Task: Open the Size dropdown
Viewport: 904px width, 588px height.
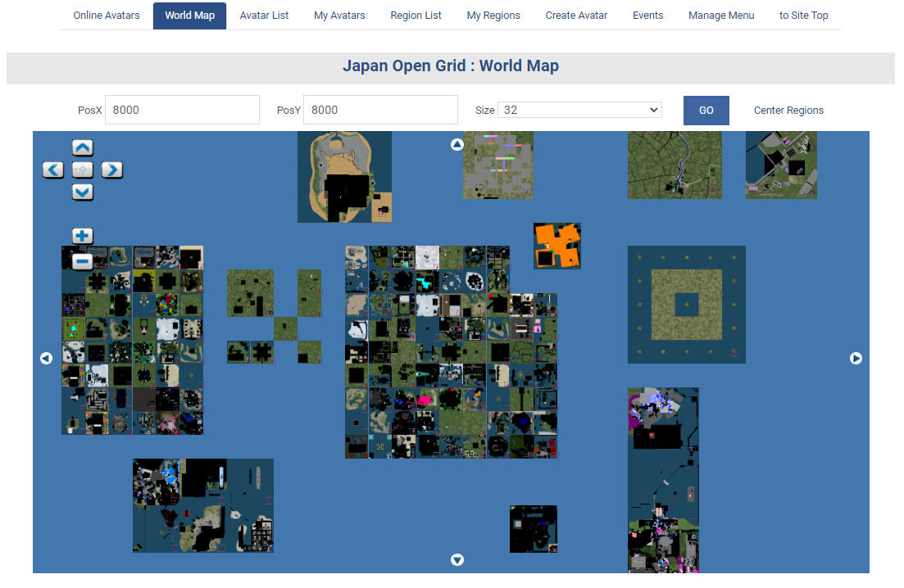Action: (x=579, y=111)
